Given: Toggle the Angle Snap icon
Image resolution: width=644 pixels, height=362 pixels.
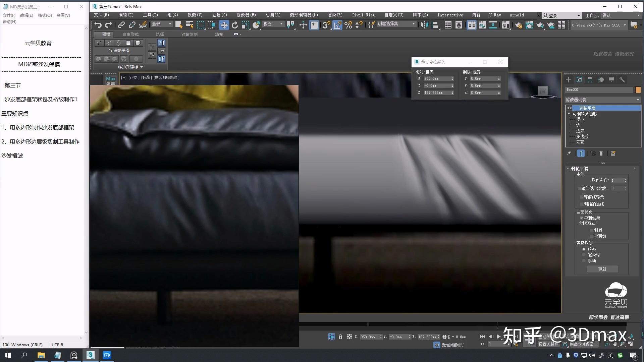Looking at the screenshot, I should click(x=337, y=25).
